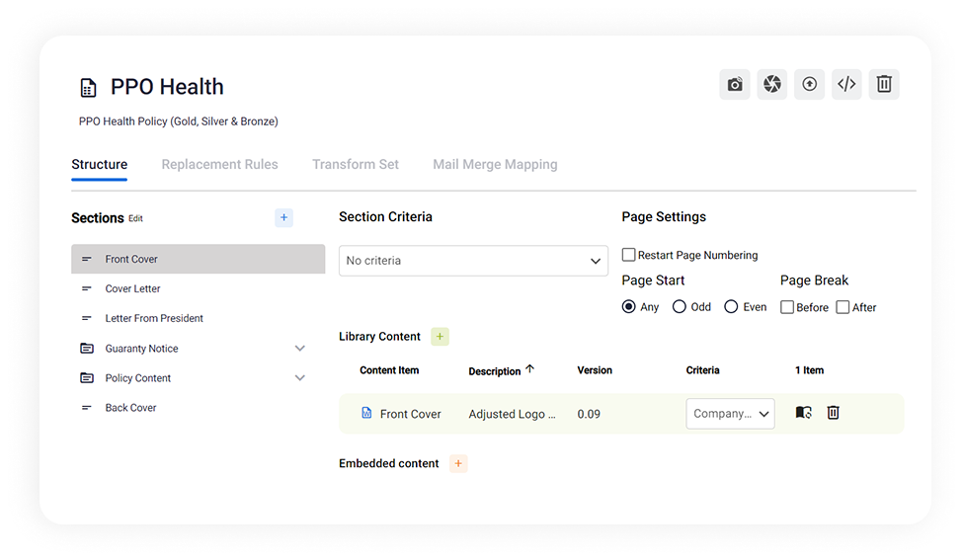Add a new section with plus icon
963x560 pixels.
click(x=283, y=218)
